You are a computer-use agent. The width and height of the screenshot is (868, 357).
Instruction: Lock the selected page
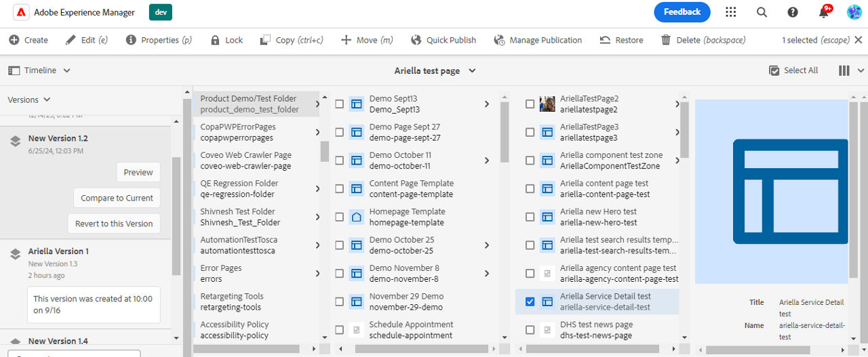226,40
